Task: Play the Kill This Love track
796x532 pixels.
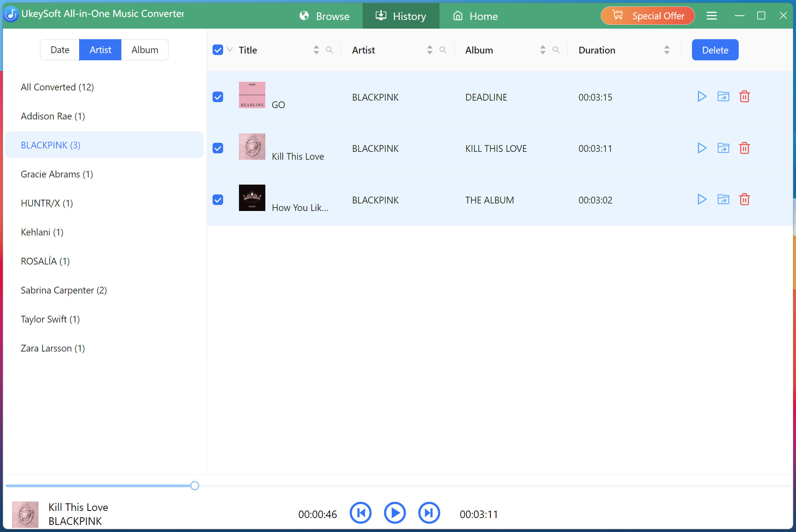Action: [x=701, y=148]
